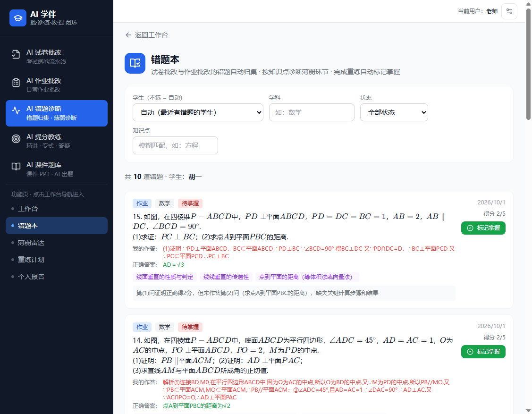Open 重练计划 in the sidebar
This screenshot has height=414, width=532.
(57, 260)
